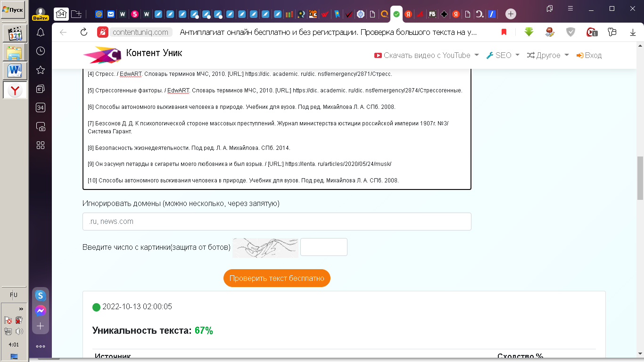Expand the SEO dropdown menu
Image resolution: width=644 pixels, height=362 pixels.
[503, 55]
